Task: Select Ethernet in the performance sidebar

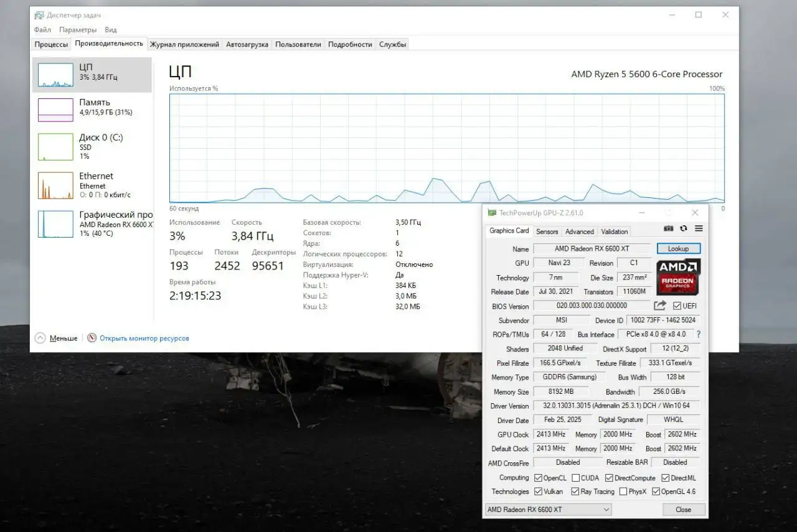Action: coord(92,185)
